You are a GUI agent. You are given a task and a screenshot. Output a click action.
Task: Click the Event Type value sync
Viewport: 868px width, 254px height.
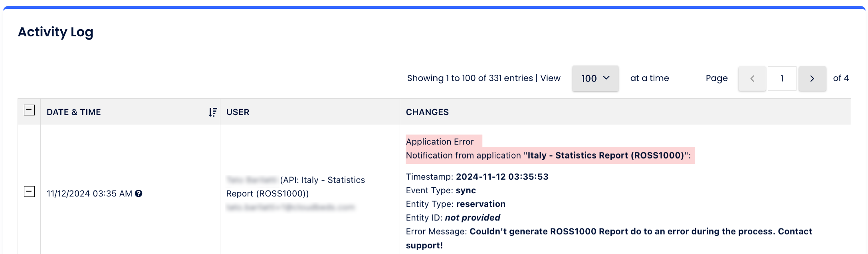(466, 190)
